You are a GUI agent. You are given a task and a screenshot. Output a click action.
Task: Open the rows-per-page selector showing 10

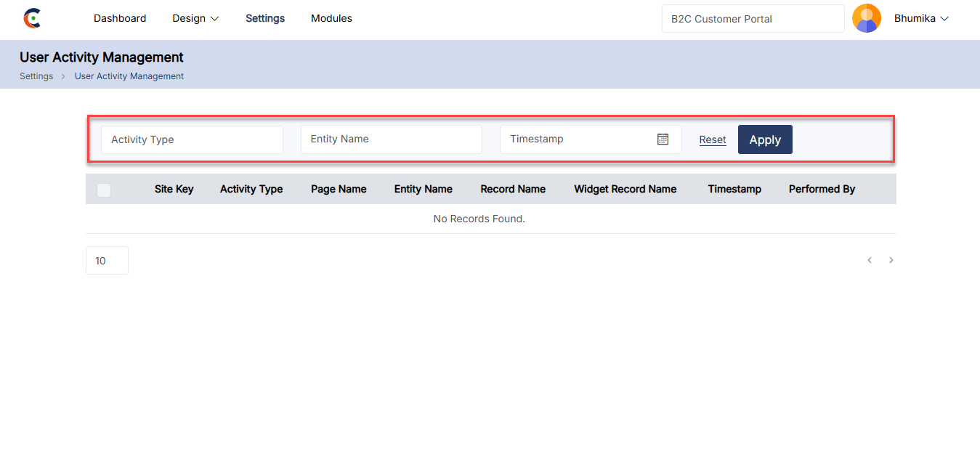point(107,261)
